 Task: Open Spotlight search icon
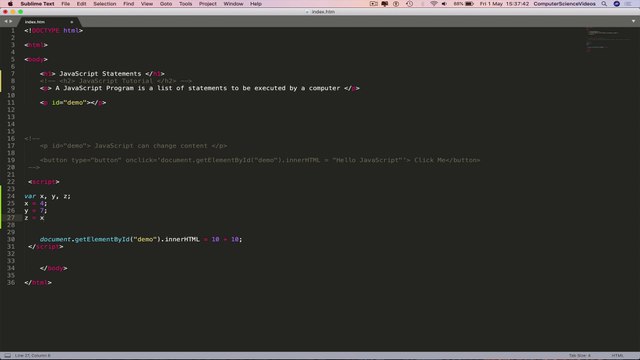pyautogui.click(x=604, y=4)
